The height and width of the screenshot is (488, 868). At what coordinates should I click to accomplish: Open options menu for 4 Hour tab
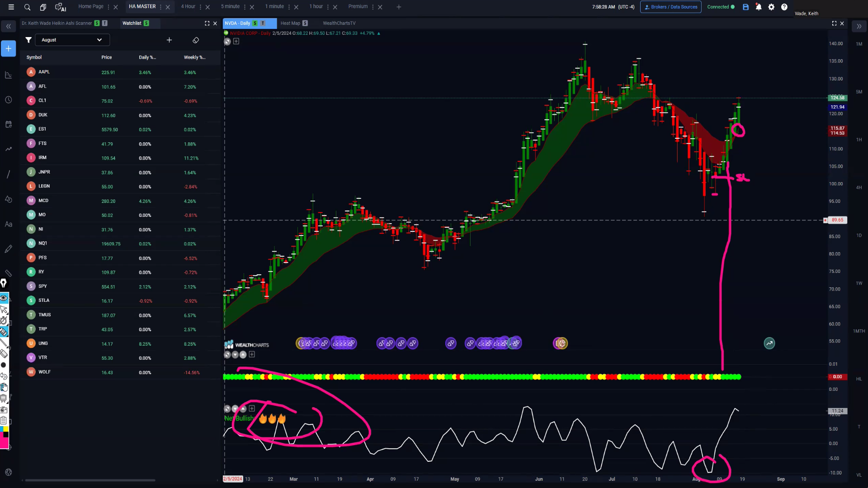(x=200, y=7)
